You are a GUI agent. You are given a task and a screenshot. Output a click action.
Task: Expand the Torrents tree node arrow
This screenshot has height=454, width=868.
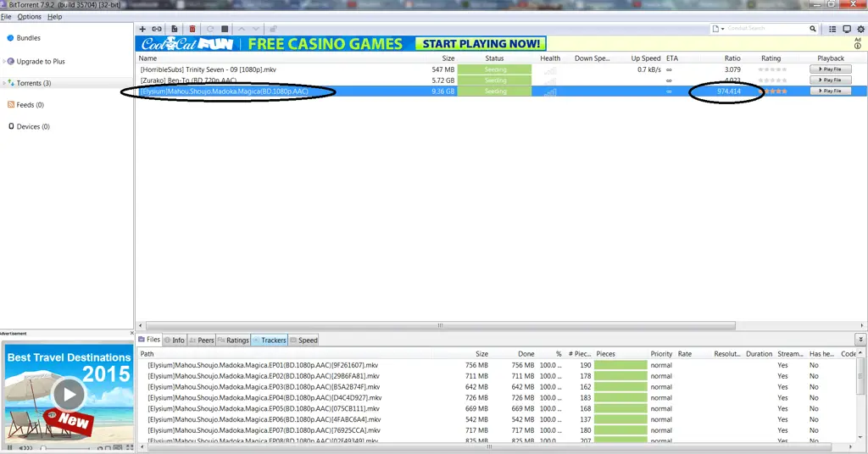(4, 83)
